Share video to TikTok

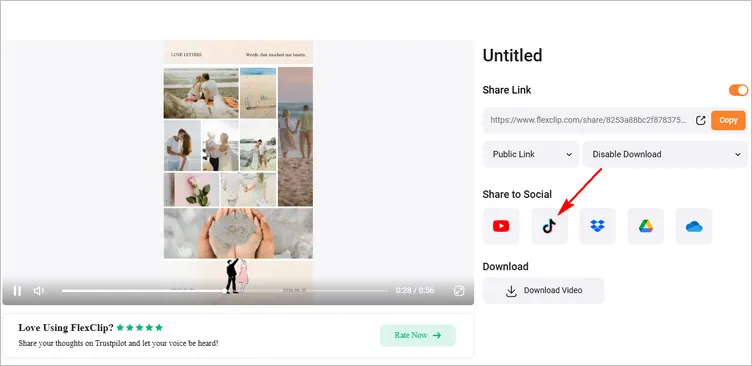pos(549,226)
